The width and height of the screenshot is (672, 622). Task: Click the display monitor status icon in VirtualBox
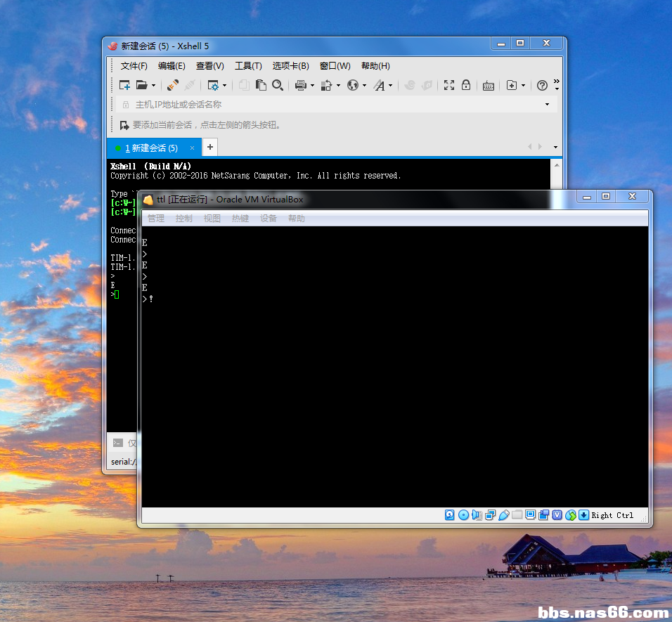pyautogui.click(x=530, y=514)
